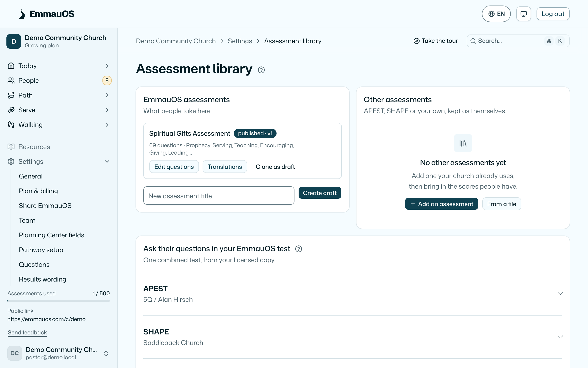Click the Path route icon
The width and height of the screenshot is (588, 368).
coord(11,95)
